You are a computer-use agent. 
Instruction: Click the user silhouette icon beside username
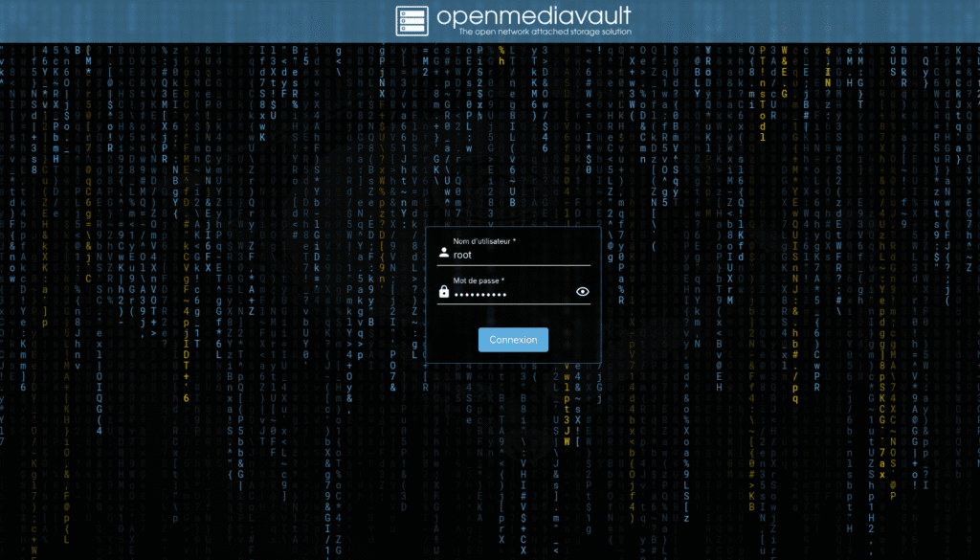[444, 254]
